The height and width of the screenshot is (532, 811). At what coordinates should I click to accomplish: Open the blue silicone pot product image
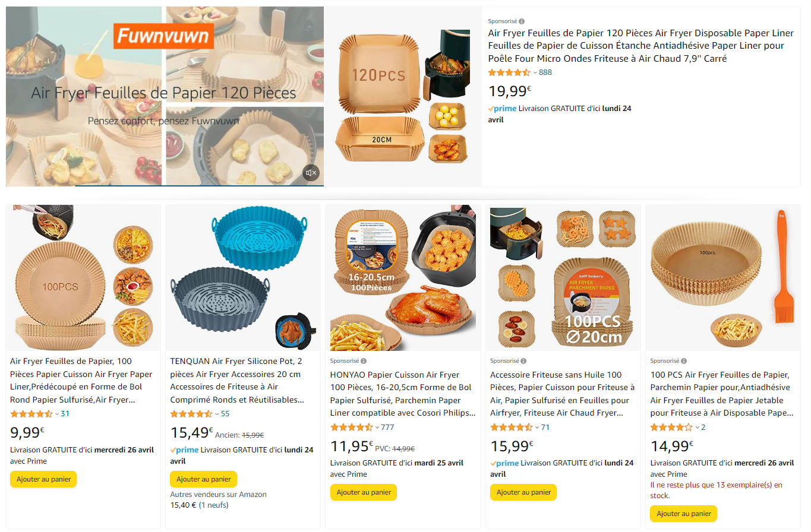click(242, 277)
